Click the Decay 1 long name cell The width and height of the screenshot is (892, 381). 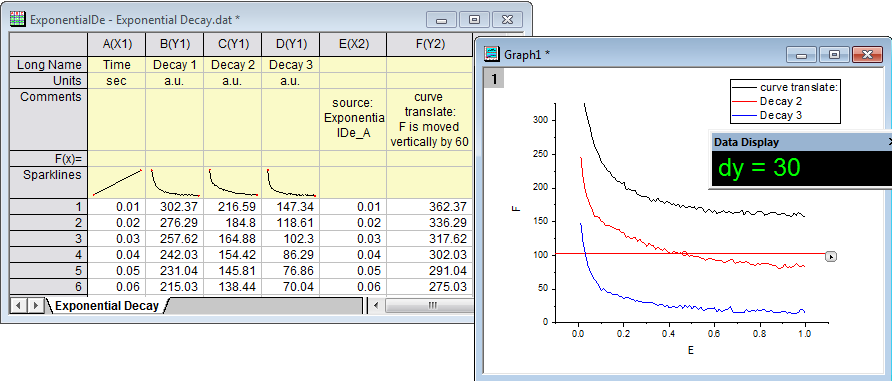coord(175,65)
